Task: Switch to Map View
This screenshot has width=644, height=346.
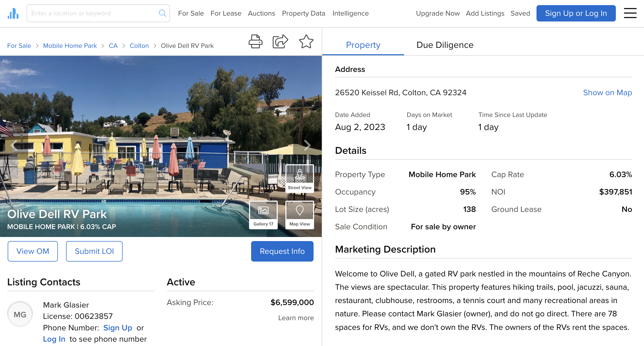Action: (299, 215)
